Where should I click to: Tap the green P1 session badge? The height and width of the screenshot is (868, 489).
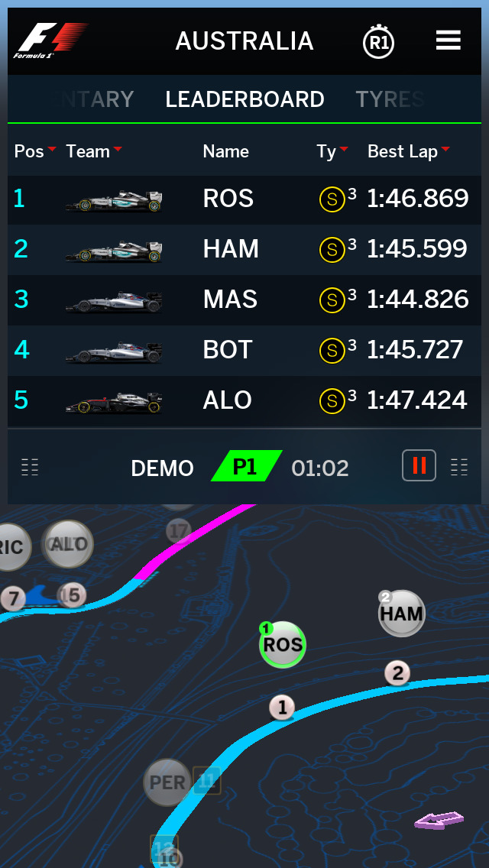click(245, 466)
